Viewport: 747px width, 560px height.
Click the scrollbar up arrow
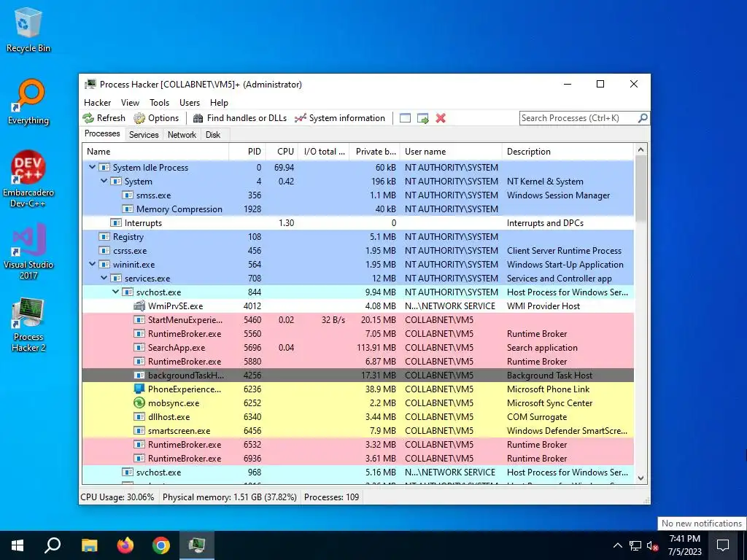tap(640, 150)
